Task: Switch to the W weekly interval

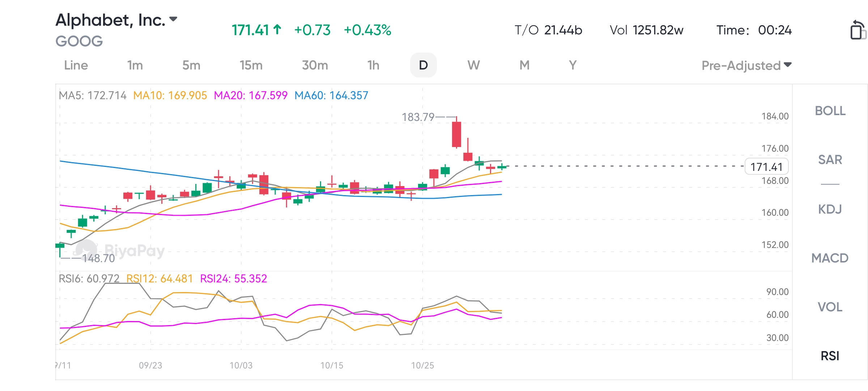Action: pos(474,65)
